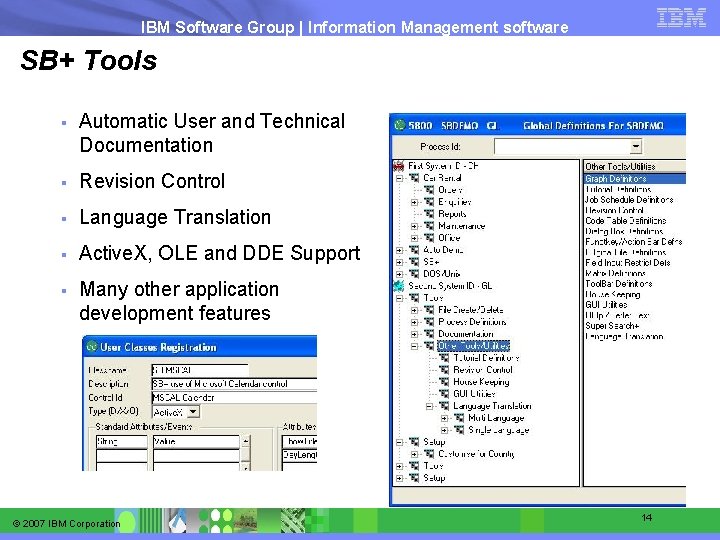Click the IBM logo in header

click(x=681, y=17)
